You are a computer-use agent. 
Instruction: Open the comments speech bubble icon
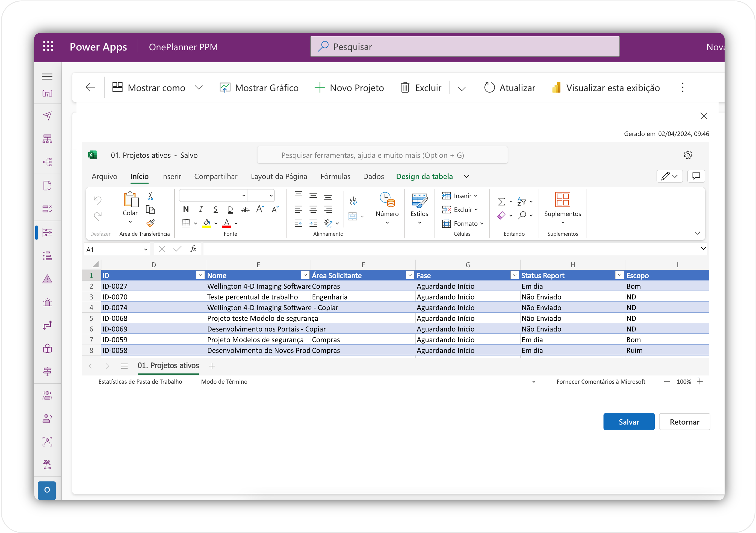click(x=696, y=176)
